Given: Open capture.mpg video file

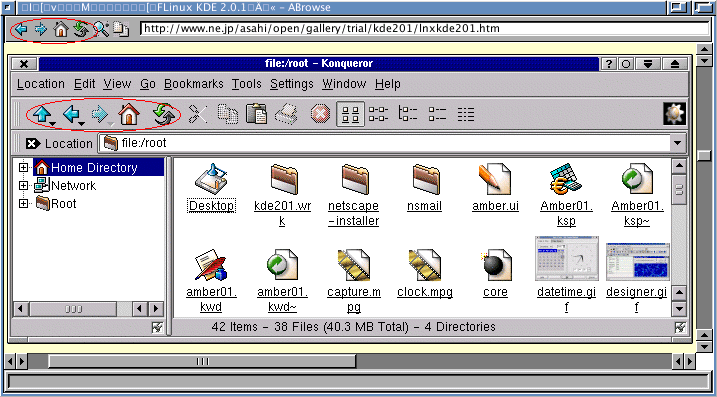Looking at the screenshot, I should pyautogui.click(x=353, y=265).
